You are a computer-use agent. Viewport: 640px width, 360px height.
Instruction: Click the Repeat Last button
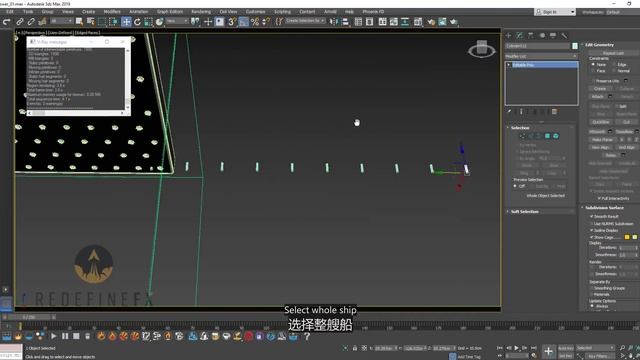[x=613, y=53]
